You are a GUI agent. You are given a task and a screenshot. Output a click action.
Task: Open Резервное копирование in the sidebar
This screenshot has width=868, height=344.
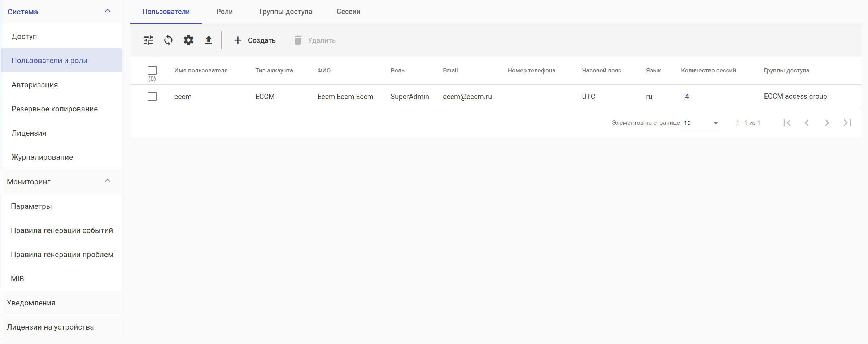pyautogui.click(x=54, y=109)
